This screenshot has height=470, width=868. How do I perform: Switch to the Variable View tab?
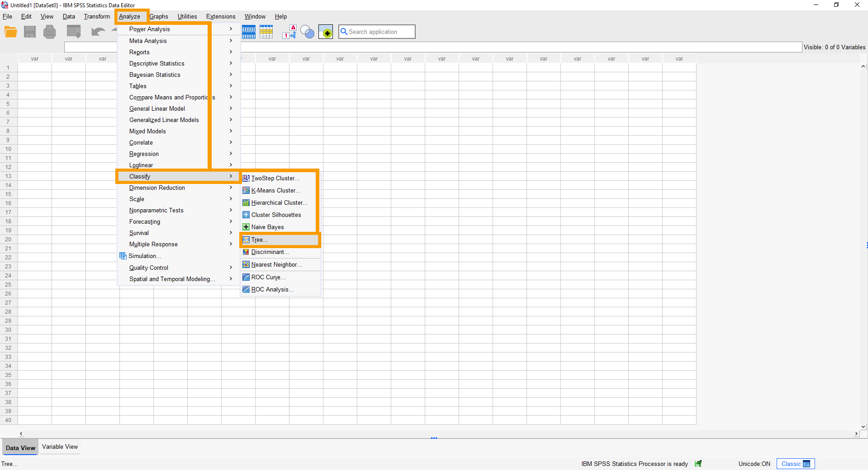[x=60, y=447]
